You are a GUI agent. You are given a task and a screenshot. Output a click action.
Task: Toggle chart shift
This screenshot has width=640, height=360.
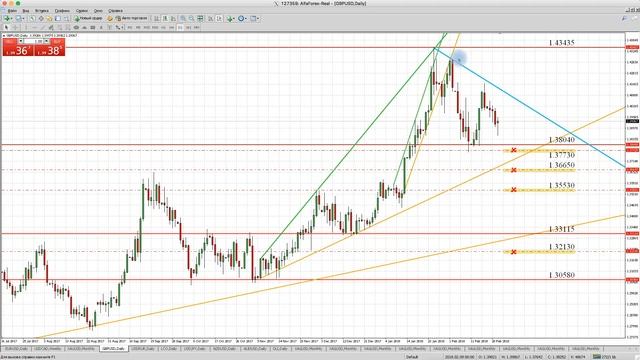point(219,18)
